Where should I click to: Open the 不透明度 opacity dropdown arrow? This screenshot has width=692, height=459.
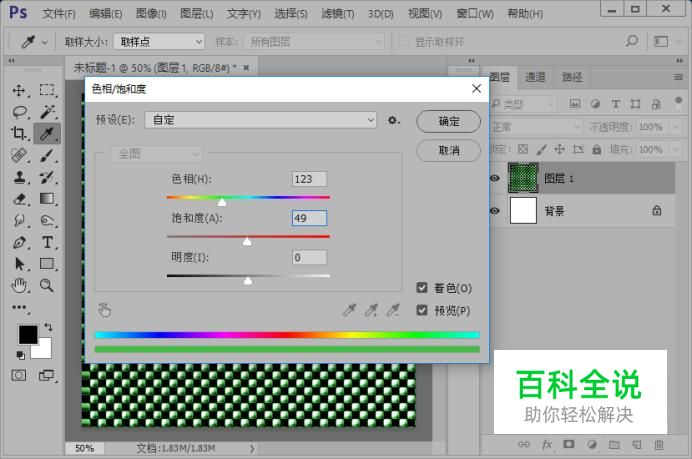[676, 127]
